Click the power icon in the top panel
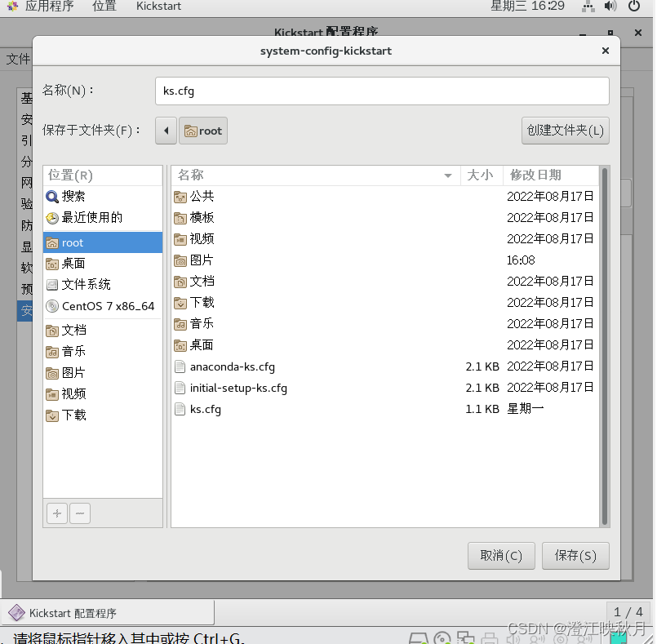657x644 pixels. tap(636, 7)
